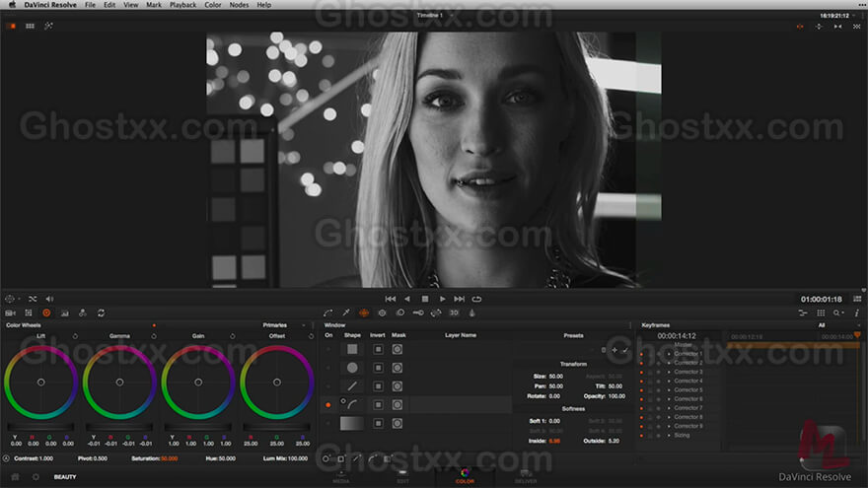Image resolution: width=868 pixels, height=488 pixels.
Task: Open the Qualifier eyedropper palette
Action: click(x=346, y=314)
